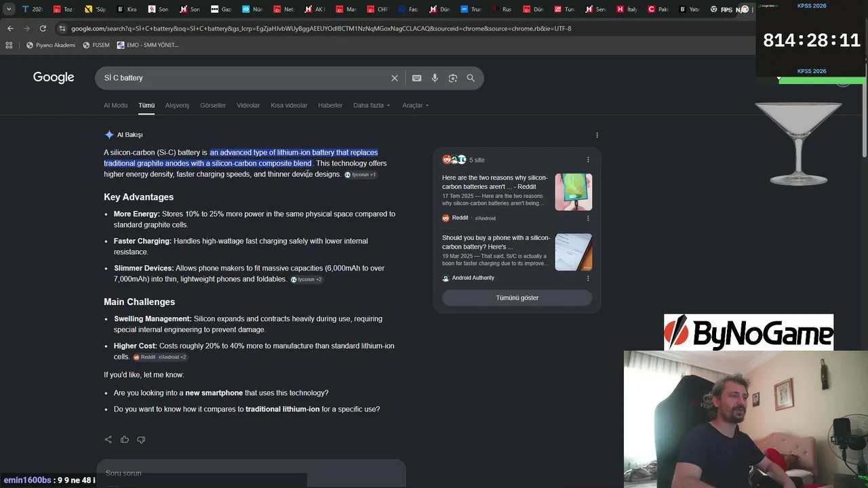
Task: Go forward using the browser forward arrow
Action: point(26,28)
